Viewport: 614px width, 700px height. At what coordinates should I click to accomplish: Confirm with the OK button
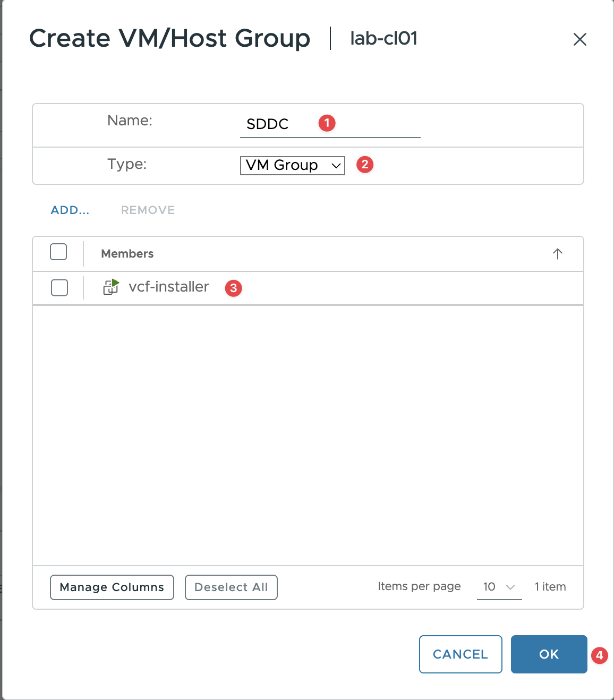[549, 654]
